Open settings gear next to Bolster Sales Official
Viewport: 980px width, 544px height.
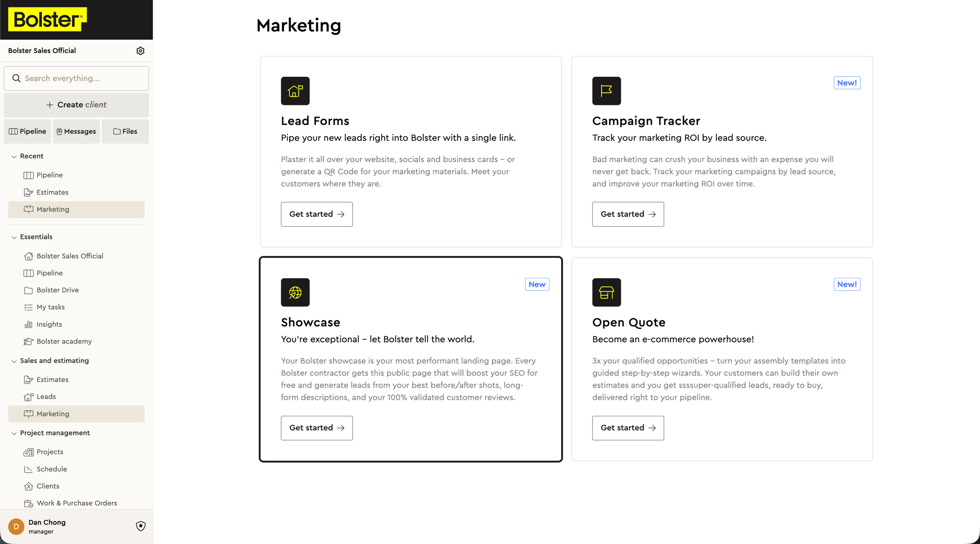tap(140, 51)
